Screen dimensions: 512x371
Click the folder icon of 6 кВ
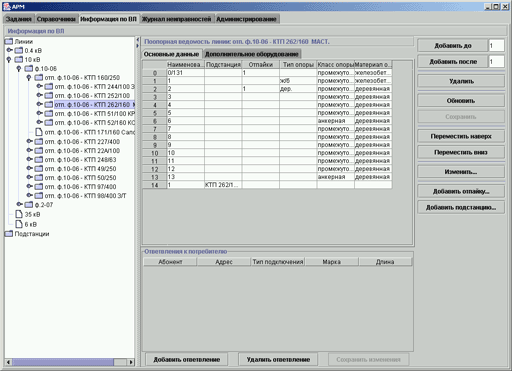(x=19, y=224)
